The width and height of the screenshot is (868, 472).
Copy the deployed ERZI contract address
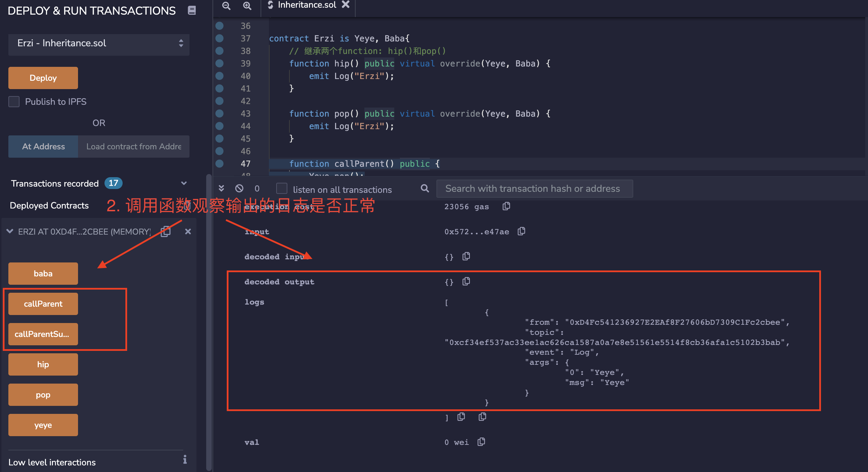pos(166,231)
